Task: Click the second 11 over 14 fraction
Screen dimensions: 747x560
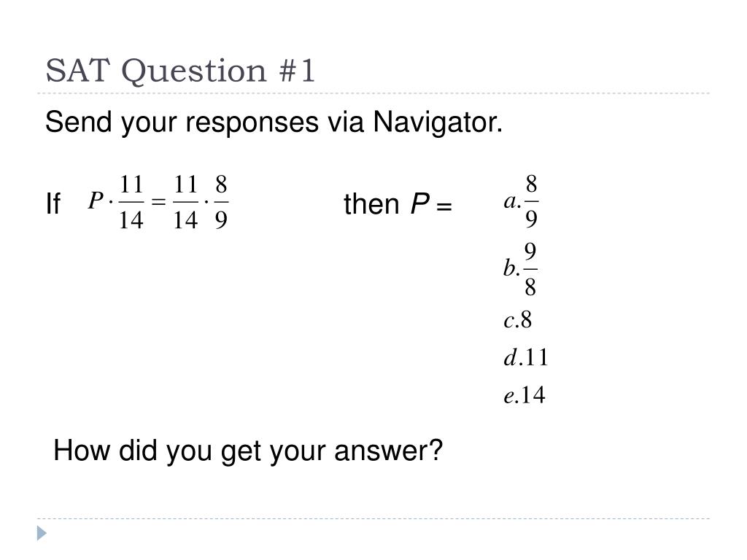Action: click(185, 202)
